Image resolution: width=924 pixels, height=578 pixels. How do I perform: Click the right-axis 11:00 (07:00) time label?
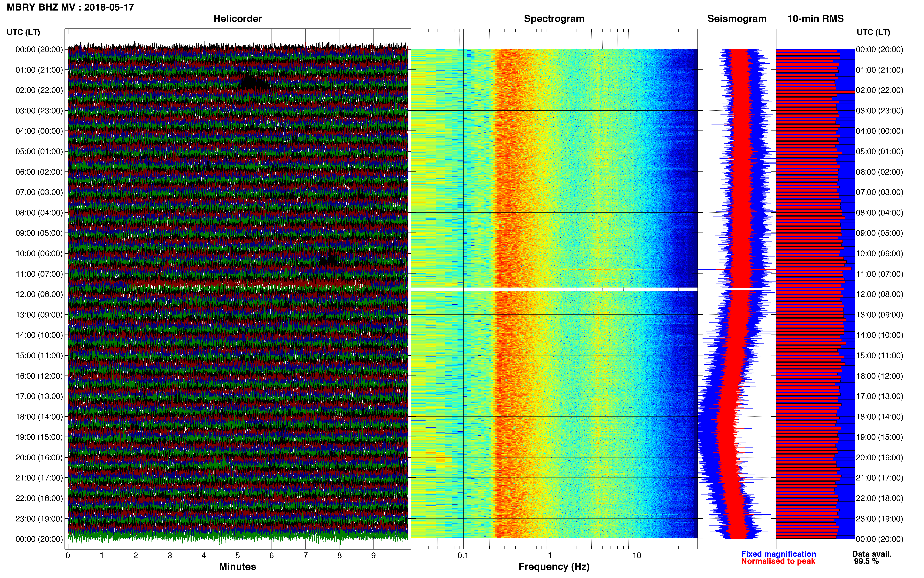pyautogui.click(x=880, y=274)
